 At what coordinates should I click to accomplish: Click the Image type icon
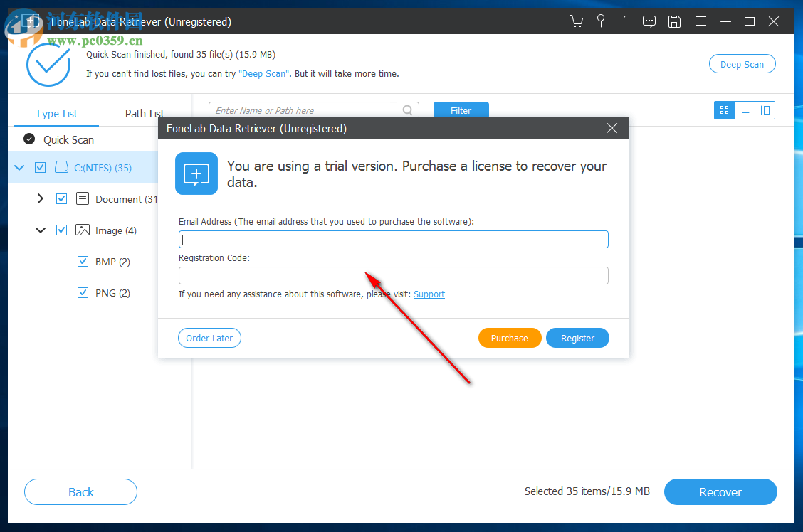[x=83, y=230]
